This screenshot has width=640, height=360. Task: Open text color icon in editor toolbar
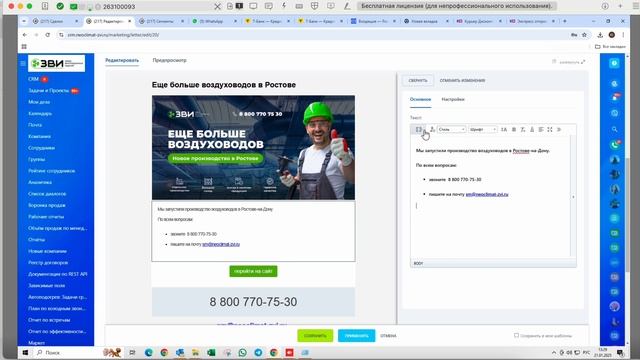[532, 129]
